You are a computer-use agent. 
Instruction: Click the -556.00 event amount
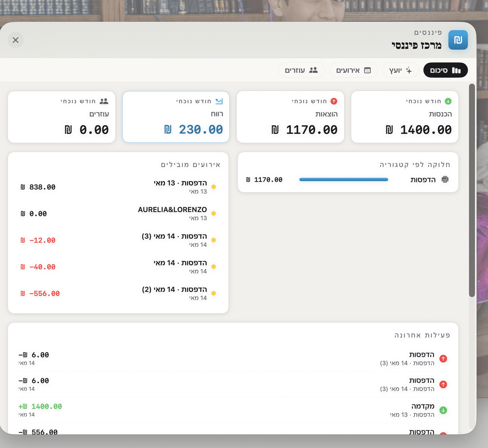tap(40, 294)
